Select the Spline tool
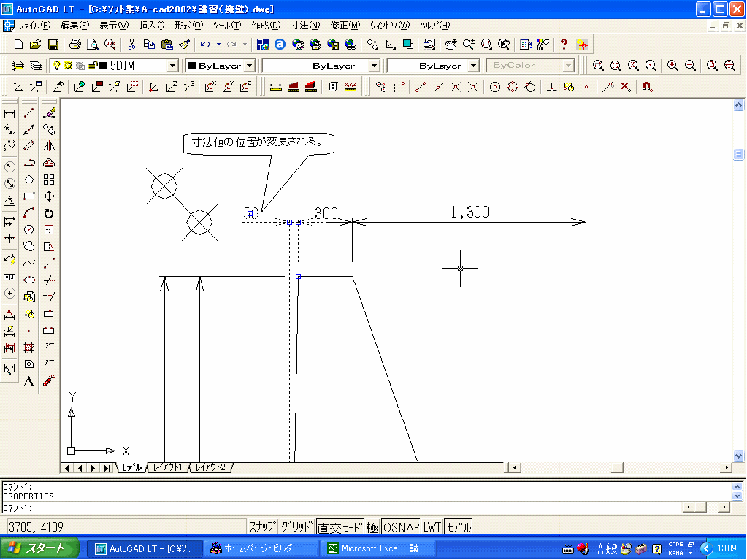 pos(29,263)
